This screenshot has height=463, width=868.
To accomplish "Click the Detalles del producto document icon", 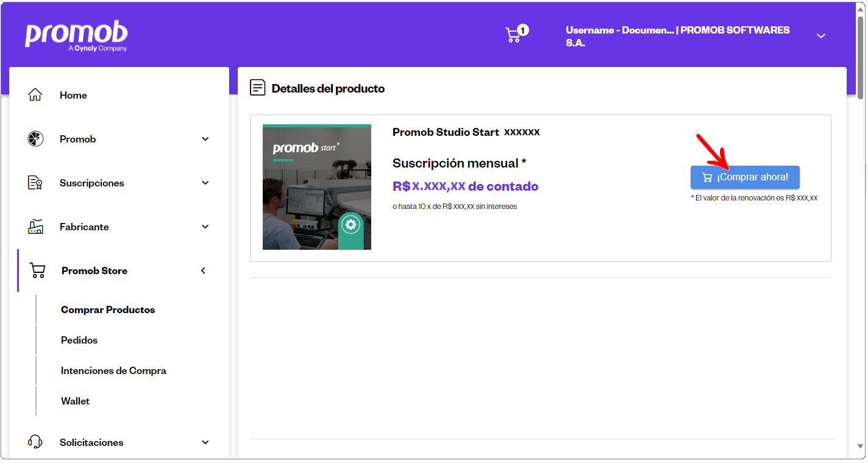I will 258,88.
